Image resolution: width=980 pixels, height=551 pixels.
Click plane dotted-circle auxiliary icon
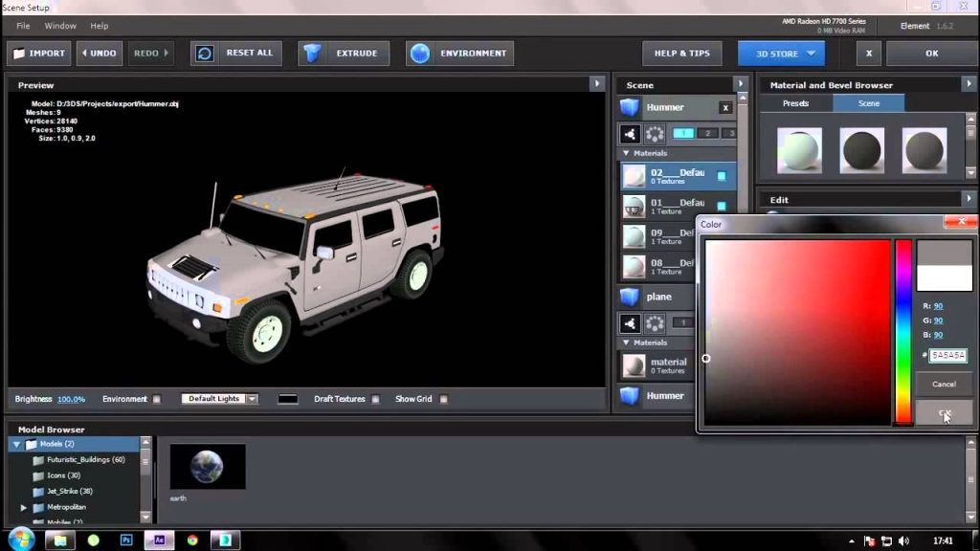[x=655, y=323]
